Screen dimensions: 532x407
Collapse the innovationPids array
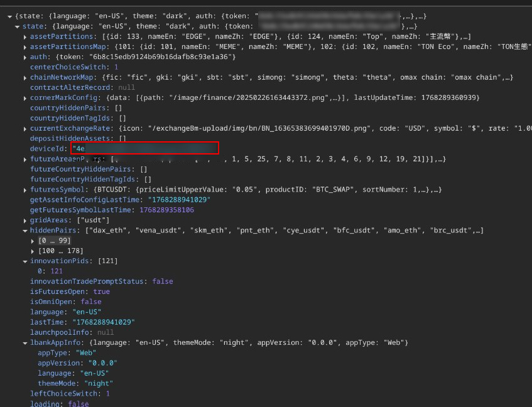[x=25, y=261]
